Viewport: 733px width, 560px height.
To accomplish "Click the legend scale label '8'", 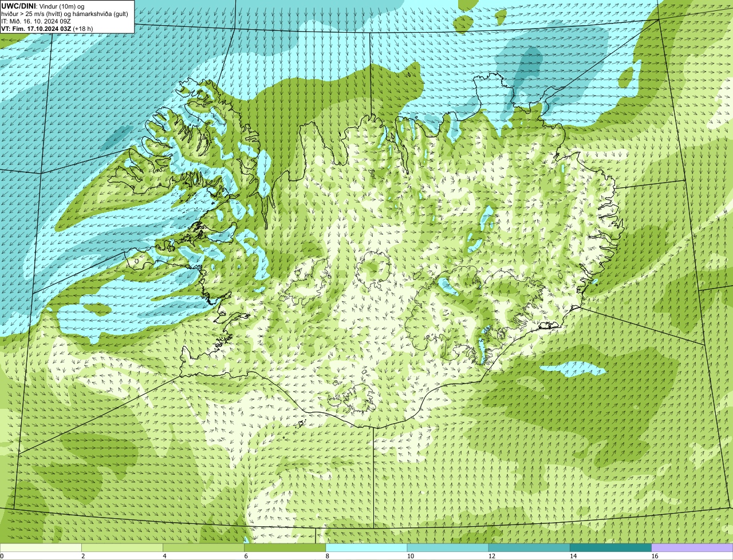I will pos(328,556).
